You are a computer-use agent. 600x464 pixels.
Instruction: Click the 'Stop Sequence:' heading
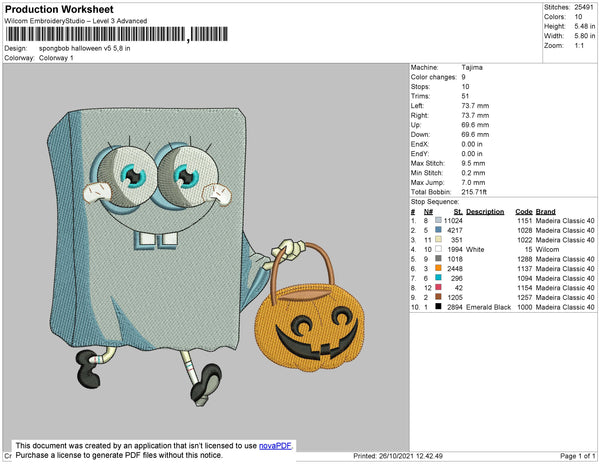tap(435, 202)
